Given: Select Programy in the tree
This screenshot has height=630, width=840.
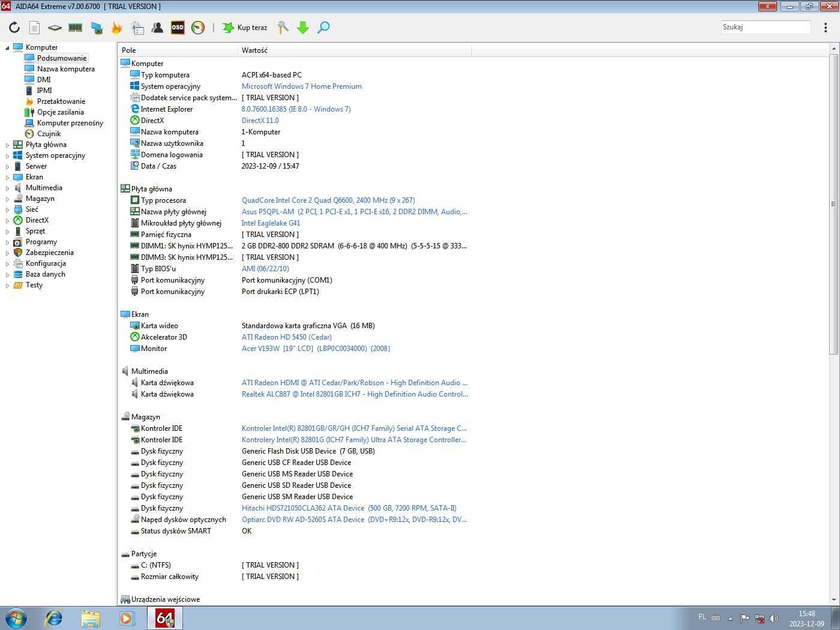Looking at the screenshot, I should point(41,242).
